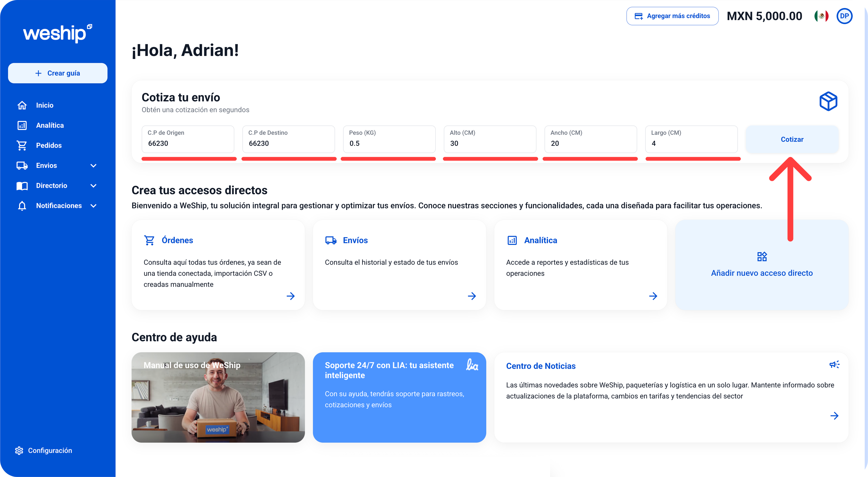Image resolution: width=868 pixels, height=477 pixels.
Task: Open Pedidos in the sidebar
Action: [48, 146]
